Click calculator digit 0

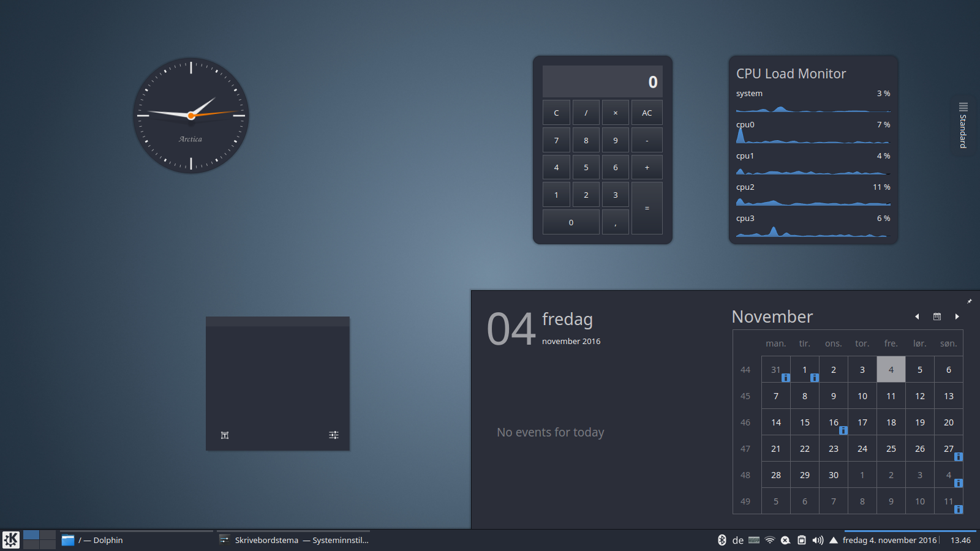pyautogui.click(x=571, y=222)
